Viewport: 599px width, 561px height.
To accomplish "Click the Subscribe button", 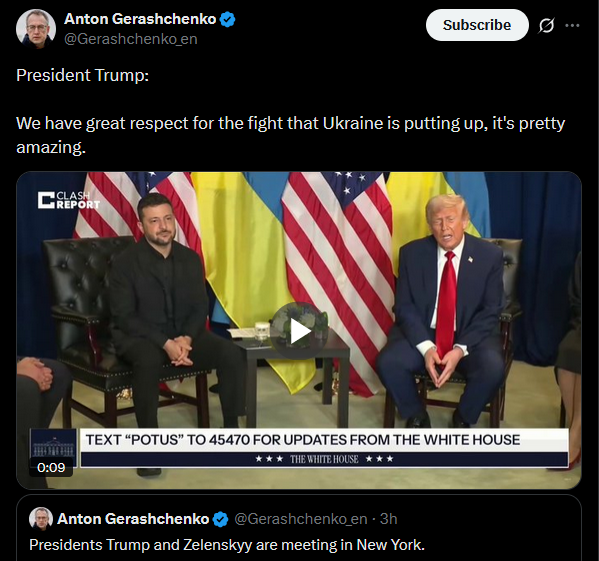I will [x=477, y=25].
